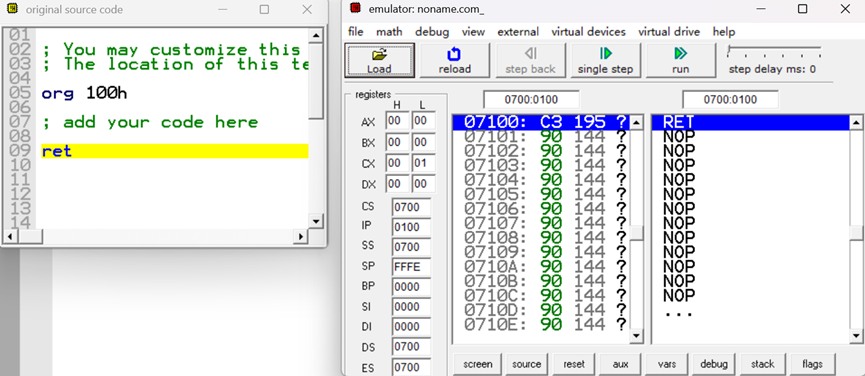The image size is (865, 376).
Task: Click the AX low byte field
Action: tap(423, 121)
